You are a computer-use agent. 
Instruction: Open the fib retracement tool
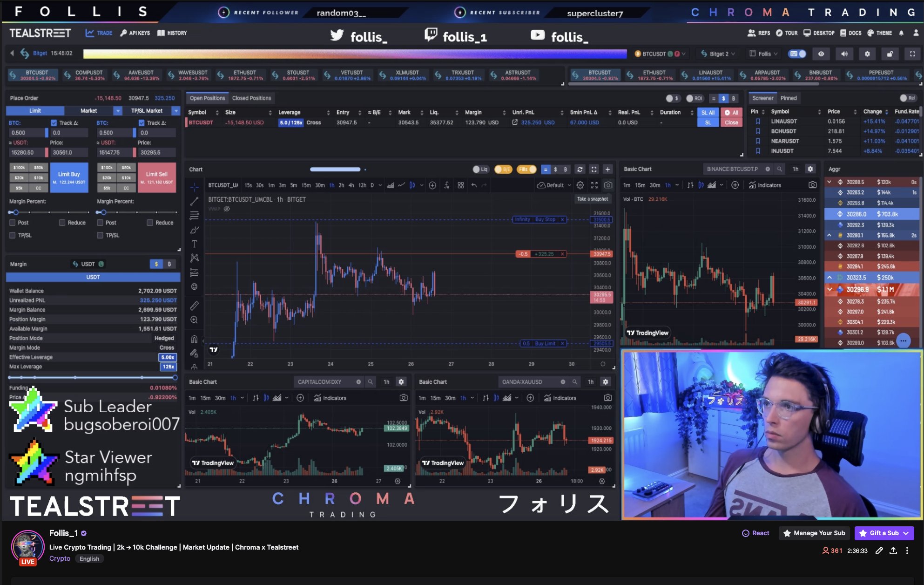194,215
